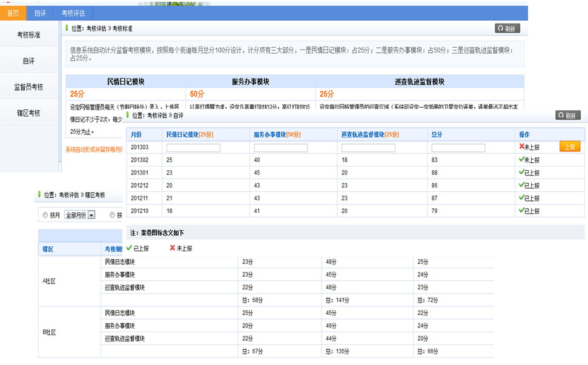Click the green checkmark in row 201212
The image size is (588, 365).
click(x=521, y=185)
